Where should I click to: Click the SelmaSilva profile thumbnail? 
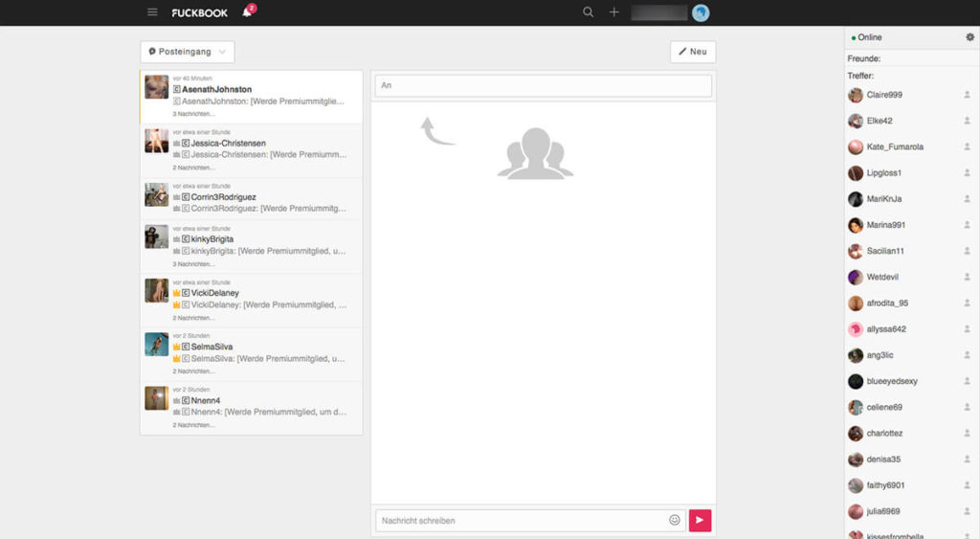point(157,345)
